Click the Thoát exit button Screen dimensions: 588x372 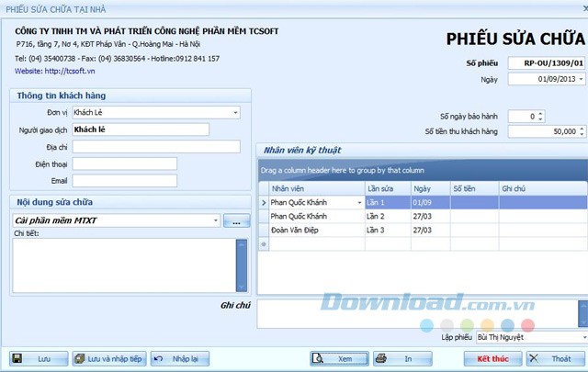tap(553, 358)
